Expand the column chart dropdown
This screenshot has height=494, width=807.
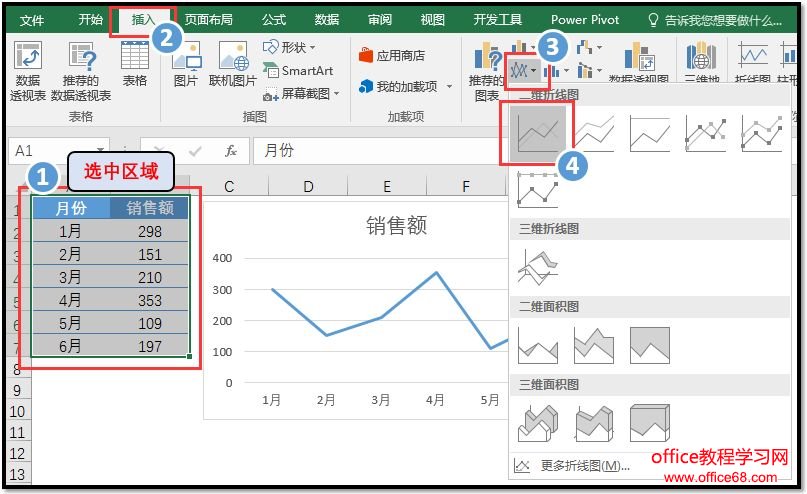532,48
